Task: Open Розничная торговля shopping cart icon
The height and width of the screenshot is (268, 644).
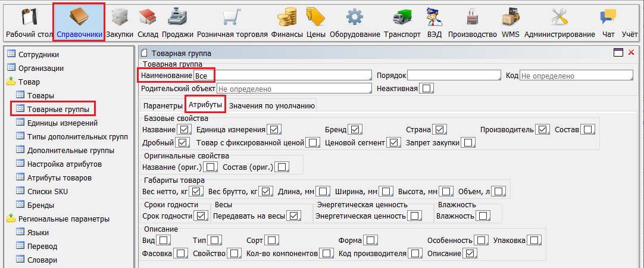Action: point(232,17)
